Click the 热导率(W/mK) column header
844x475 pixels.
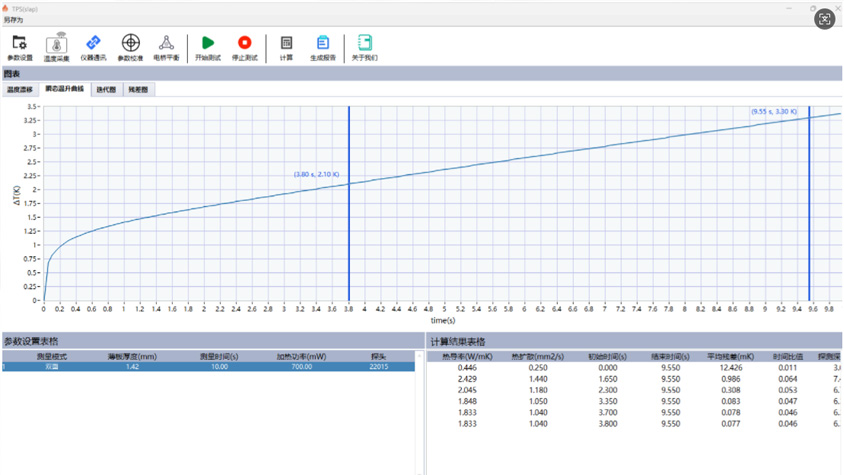[467, 357]
